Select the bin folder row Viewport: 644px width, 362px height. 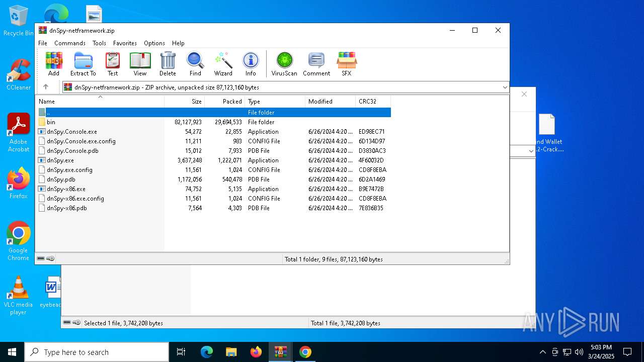coord(213,122)
